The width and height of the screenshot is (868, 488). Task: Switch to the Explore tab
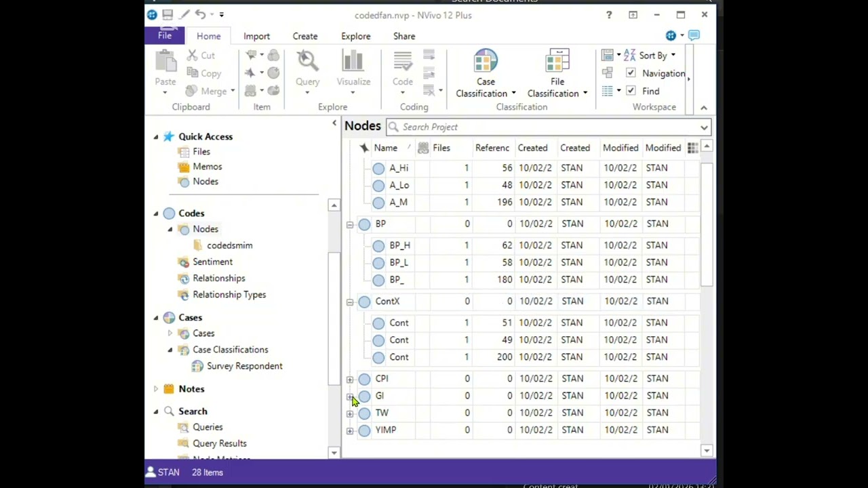point(356,37)
